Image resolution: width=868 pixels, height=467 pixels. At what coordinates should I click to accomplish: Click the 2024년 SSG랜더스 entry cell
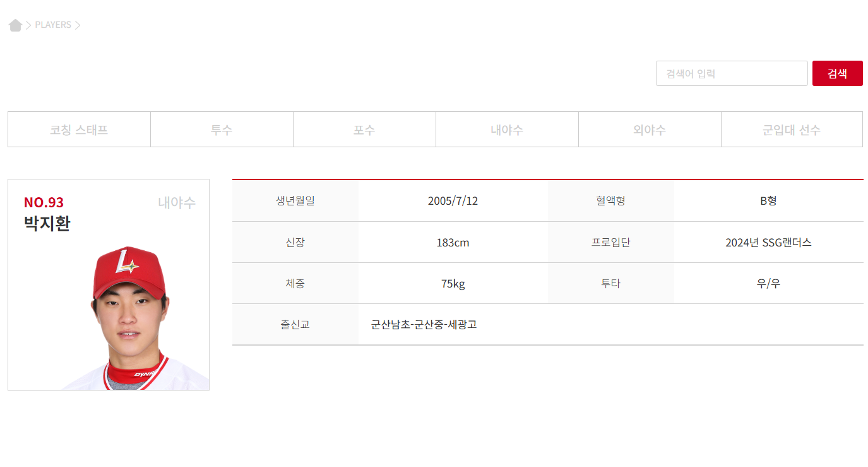768,242
